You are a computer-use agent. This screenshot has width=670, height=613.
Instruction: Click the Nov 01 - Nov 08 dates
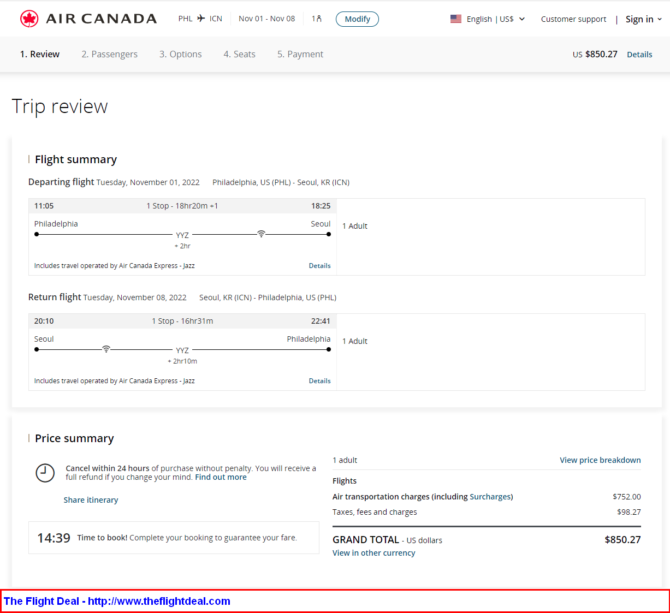267,18
